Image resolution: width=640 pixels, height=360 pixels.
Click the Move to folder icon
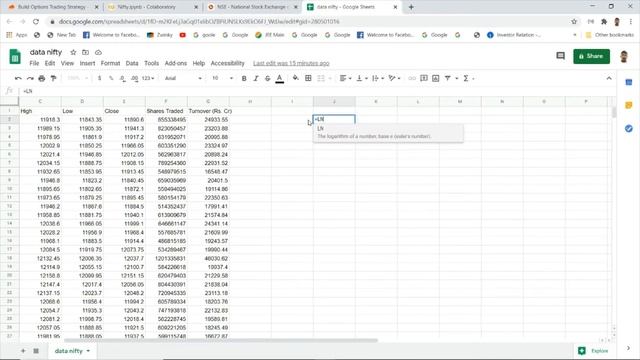click(85, 52)
